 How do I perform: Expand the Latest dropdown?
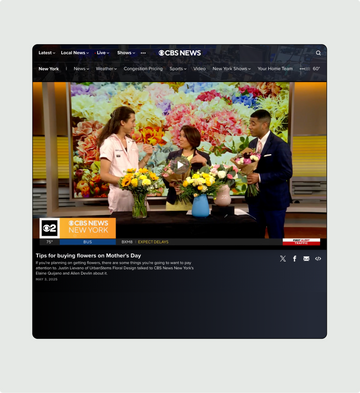(x=47, y=53)
